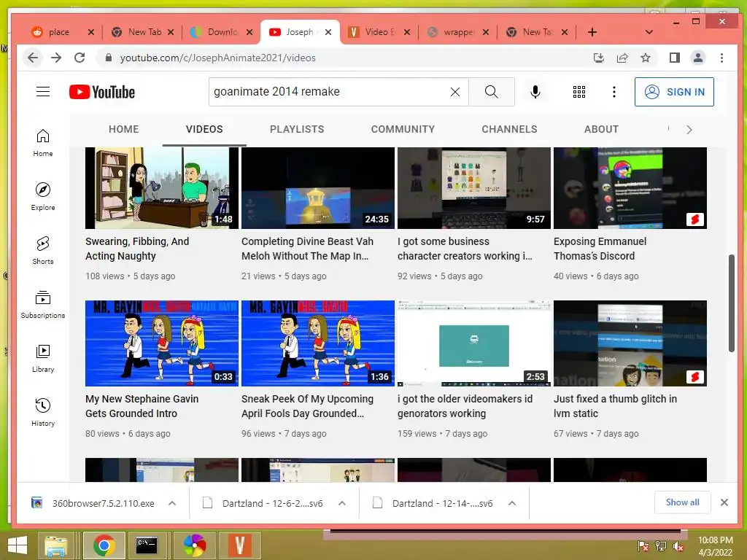Open the CHANNELS tab
747x560 pixels.
(509, 129)
